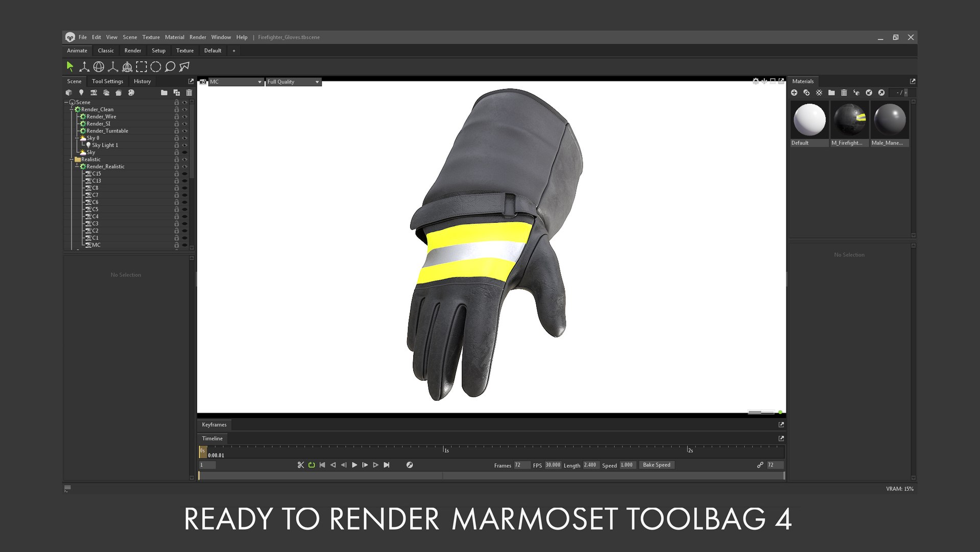Collapse the Scene root node

(66, 102)
